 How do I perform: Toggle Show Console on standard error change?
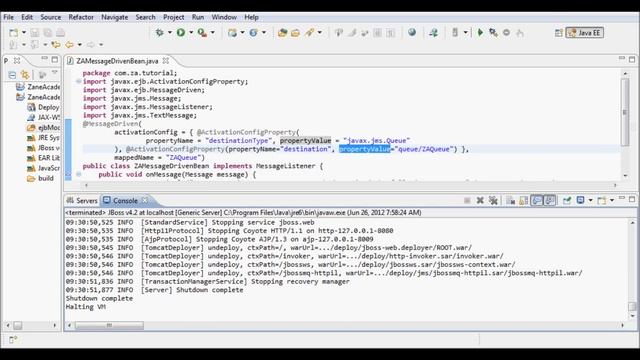click(x=550, y=200)
